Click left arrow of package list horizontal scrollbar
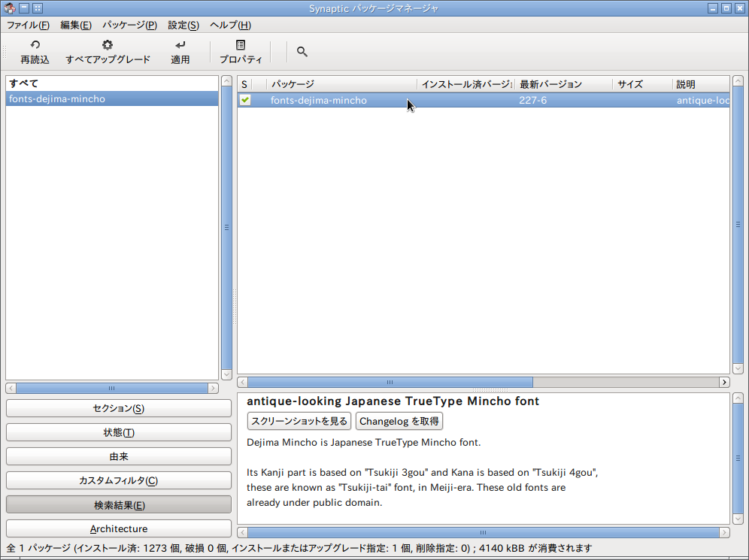 point(243,382)
